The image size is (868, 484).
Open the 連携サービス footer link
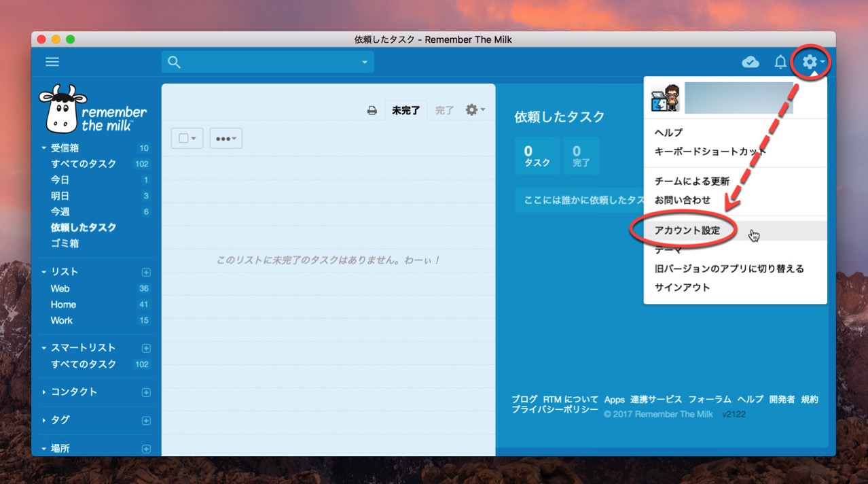click(656, 399)
